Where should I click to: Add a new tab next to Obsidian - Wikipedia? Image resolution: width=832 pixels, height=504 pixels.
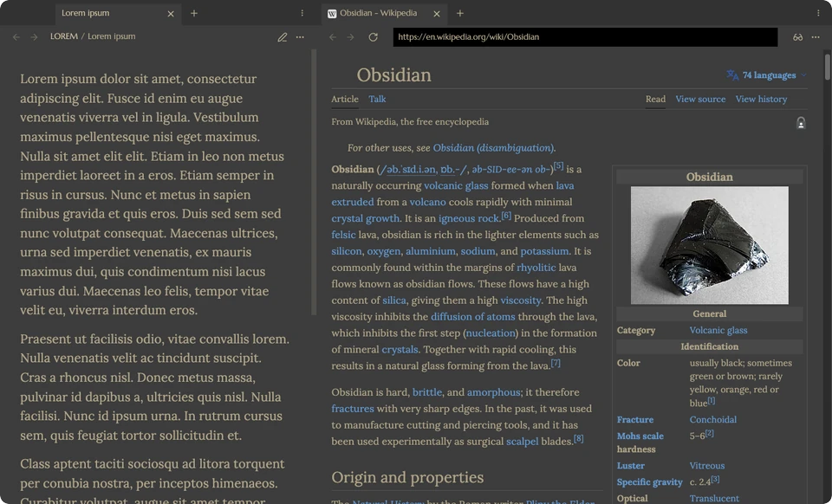tap(460, 13)
